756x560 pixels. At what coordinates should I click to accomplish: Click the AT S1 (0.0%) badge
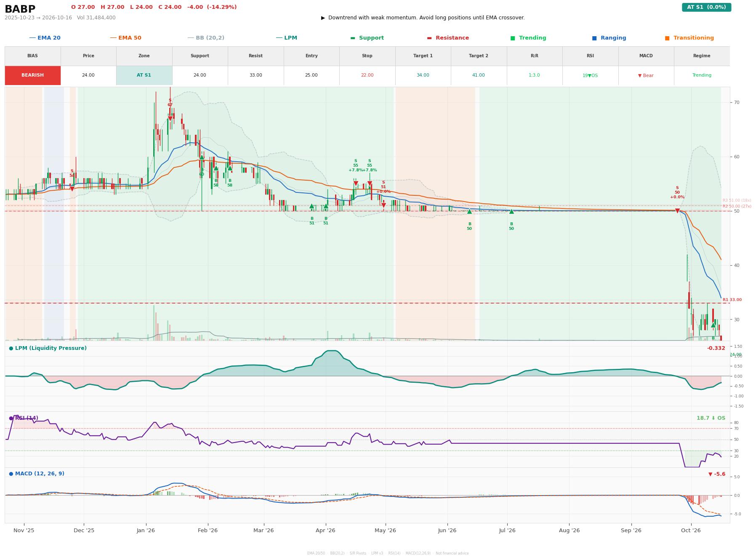pyautogui.click(x=706, y=7)
